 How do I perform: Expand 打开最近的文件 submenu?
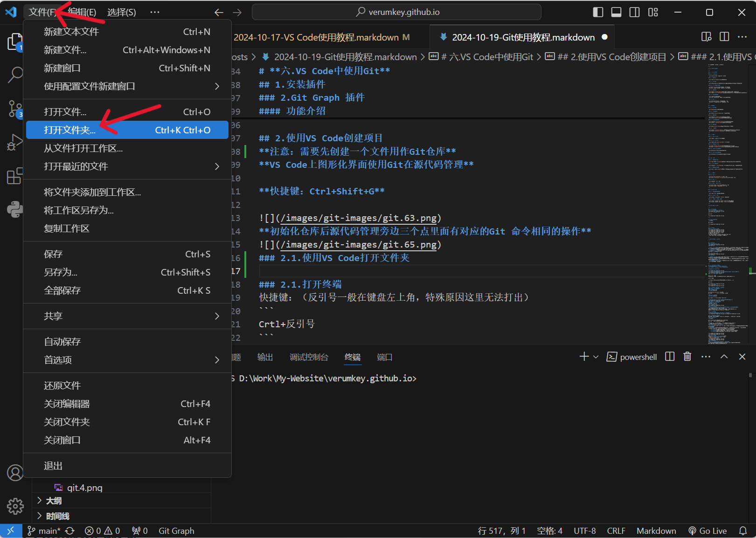[x=127, y=166]
